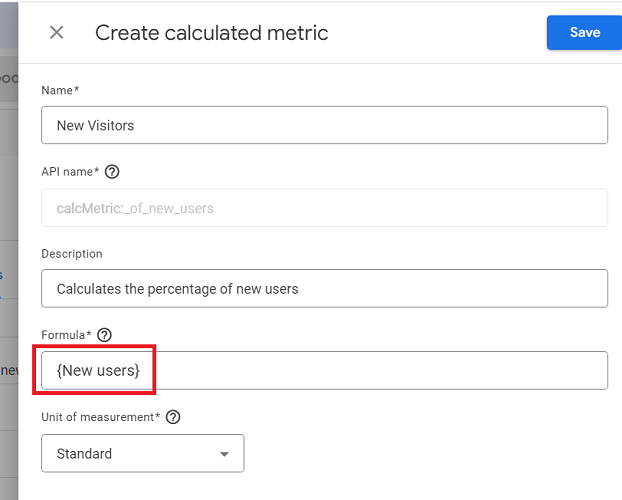Click empty header space left of Save

440,32
